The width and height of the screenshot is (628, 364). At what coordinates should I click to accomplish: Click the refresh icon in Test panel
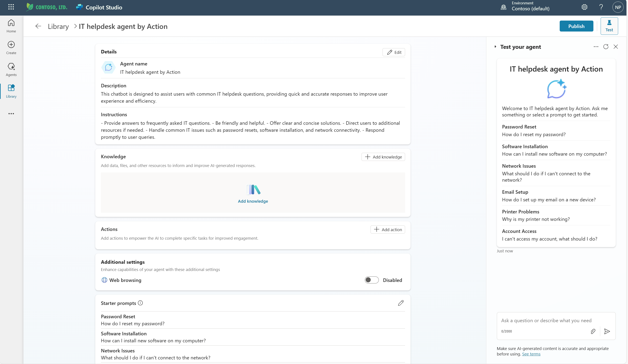(x=605, y=46)
